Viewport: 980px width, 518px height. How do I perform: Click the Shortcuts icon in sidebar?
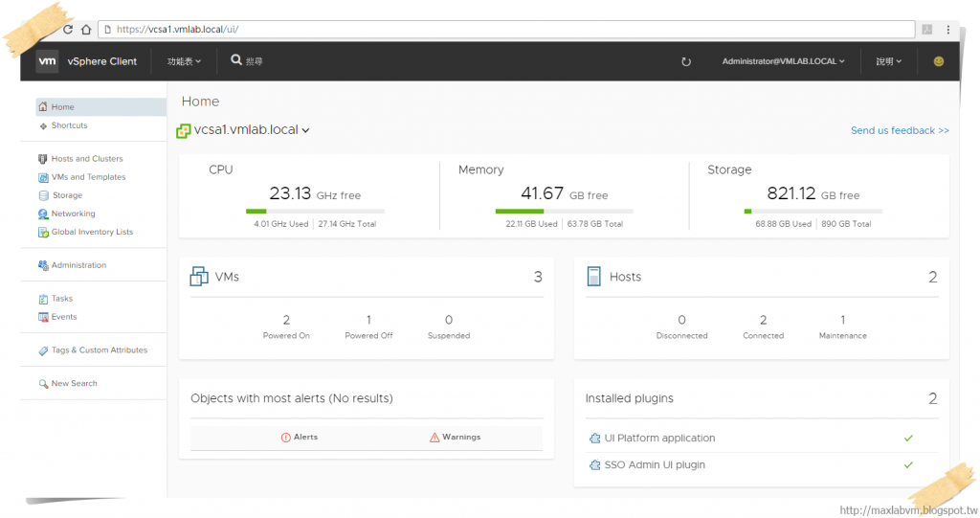click(43, 125)
